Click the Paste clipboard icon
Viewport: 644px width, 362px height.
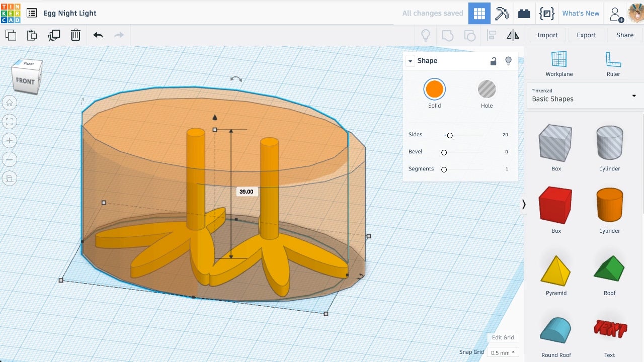32,35
